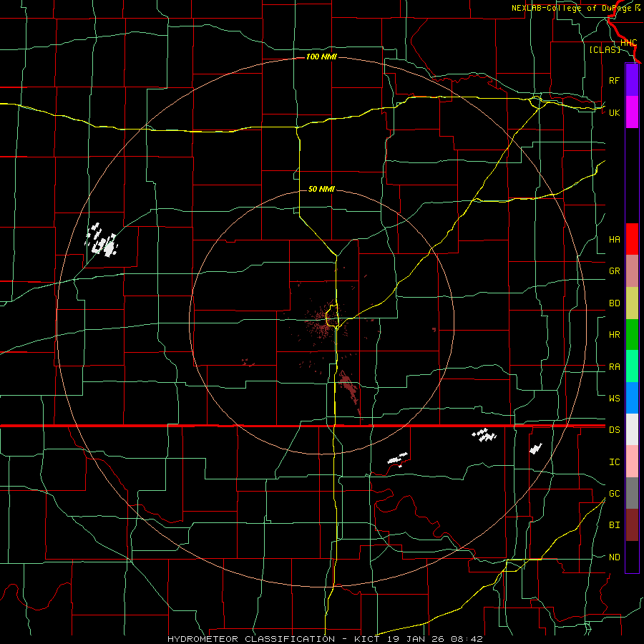The width and height of the screenshot is (644, 644).
Task: Click the DS legend label
Action: [x=614, y=429]
